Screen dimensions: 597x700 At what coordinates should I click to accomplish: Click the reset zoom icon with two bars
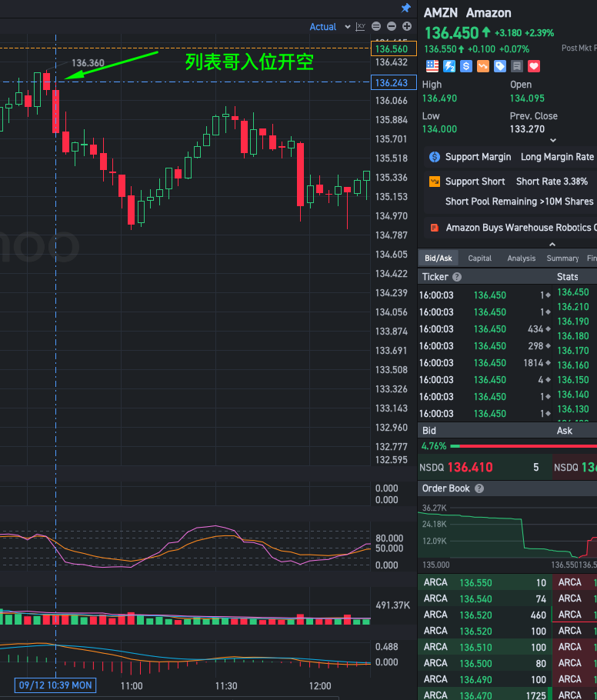pos(376,26)
